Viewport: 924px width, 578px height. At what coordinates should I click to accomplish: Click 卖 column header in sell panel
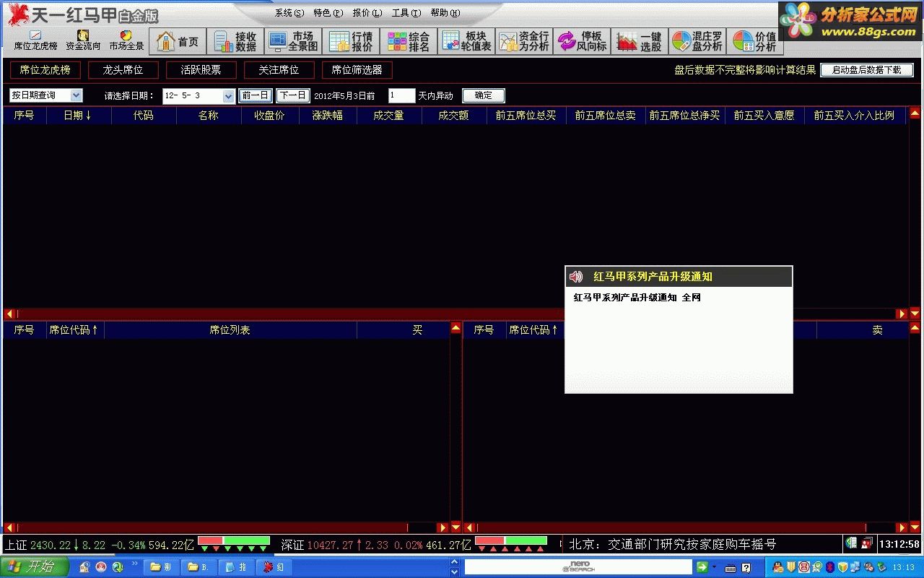click(862, 330)
